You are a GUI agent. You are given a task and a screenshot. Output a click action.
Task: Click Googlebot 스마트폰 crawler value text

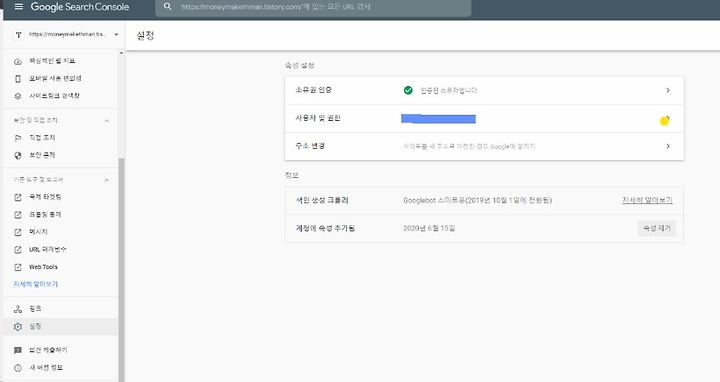pos(478,200)
